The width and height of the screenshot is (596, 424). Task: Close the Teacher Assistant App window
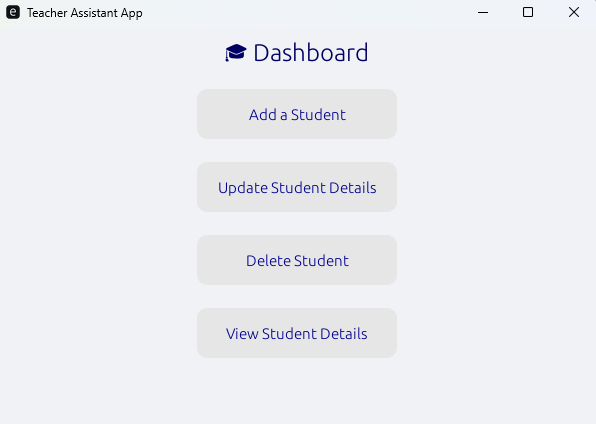[x=574, y=12]
